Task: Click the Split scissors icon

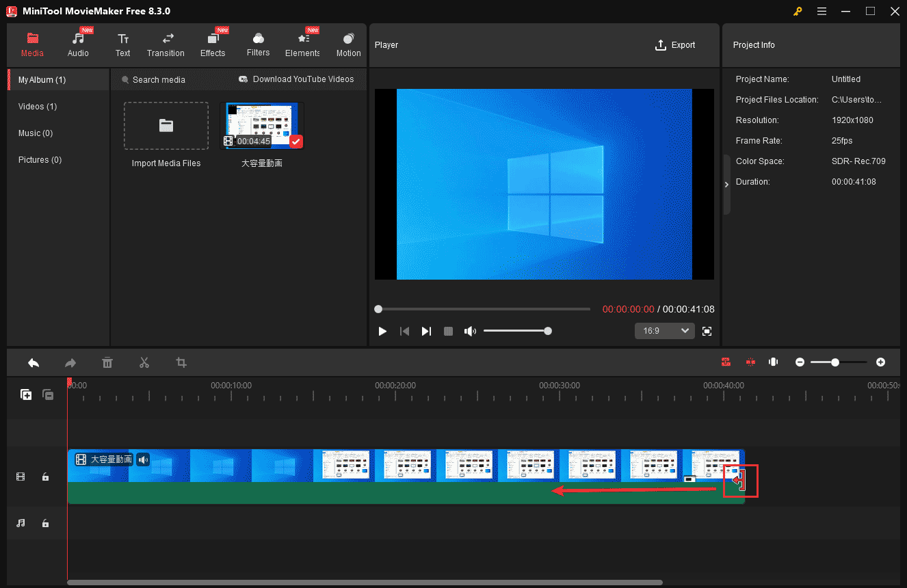Action: click(144, 362)
